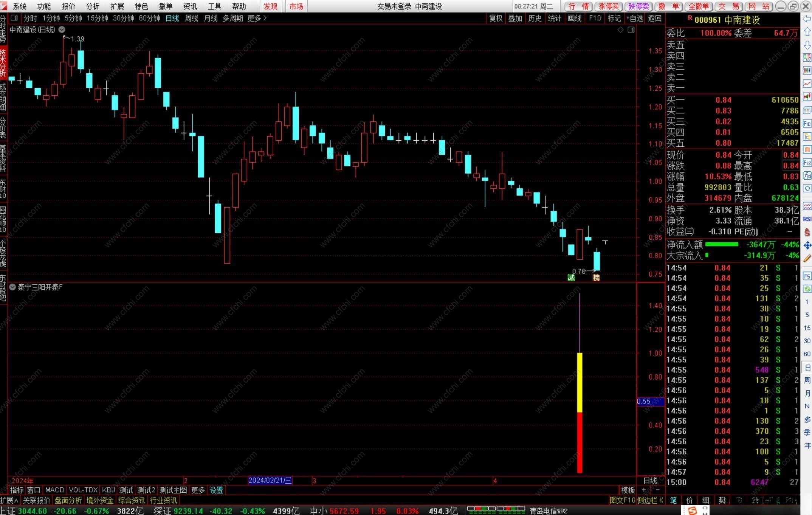This screenshot has height=515, width=812.
Task: Open the 分析 menu
Action: tap(93, 6)
